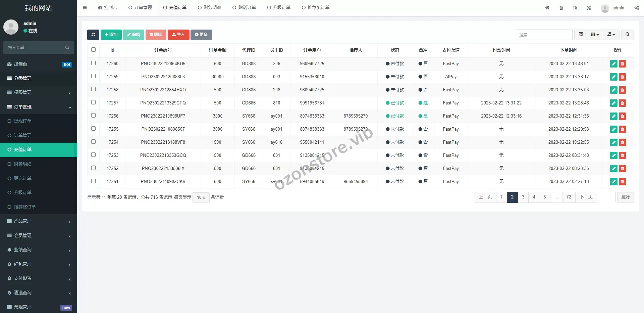The height and width of the screenshot is (313, 644).
Task: Click the 搜索 input field above table
Action: point(543,35)
